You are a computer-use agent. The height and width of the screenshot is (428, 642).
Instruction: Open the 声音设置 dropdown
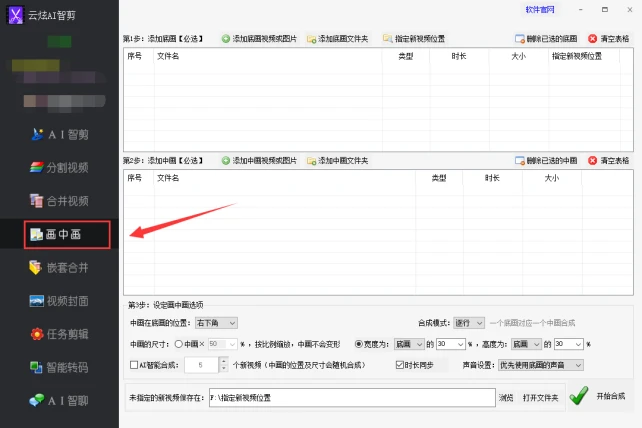point(541,365)
